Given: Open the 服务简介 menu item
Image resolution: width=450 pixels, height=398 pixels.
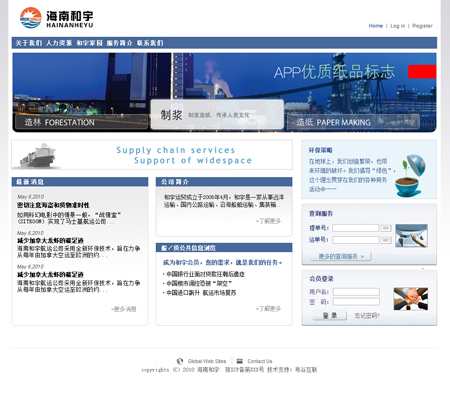Looking at the screenshot, I should click(x=119, y=43).
